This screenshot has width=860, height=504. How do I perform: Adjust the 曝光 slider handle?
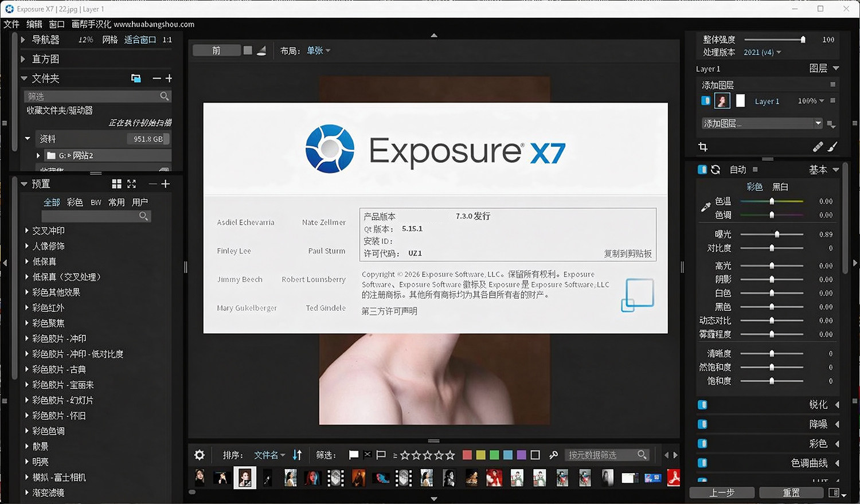point(777,235)
